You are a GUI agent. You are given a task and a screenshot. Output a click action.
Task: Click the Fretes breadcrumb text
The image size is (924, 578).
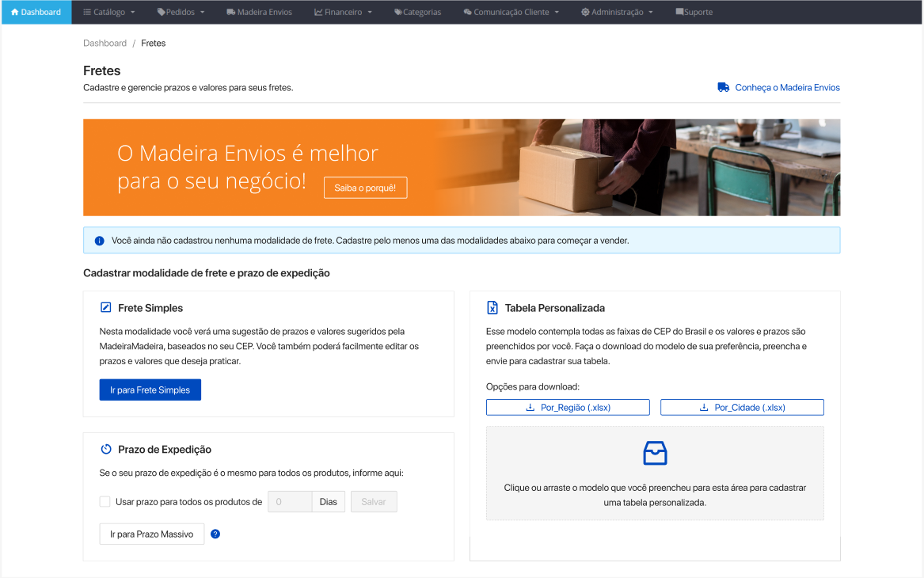pos(154,43)
